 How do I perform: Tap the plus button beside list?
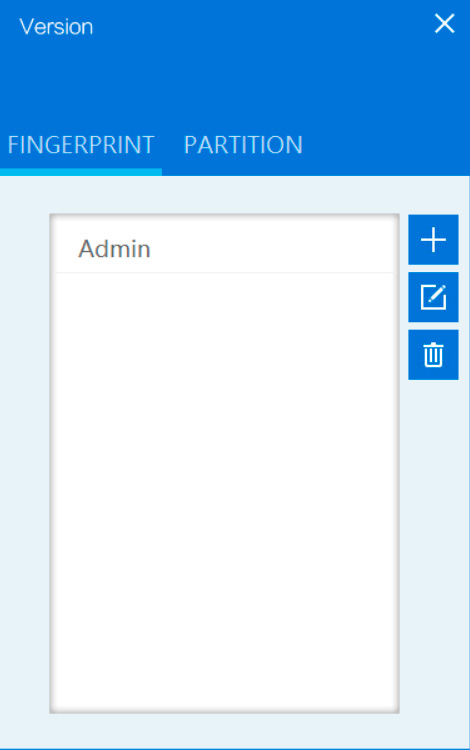pyautogui.click(x=433, y=240)
